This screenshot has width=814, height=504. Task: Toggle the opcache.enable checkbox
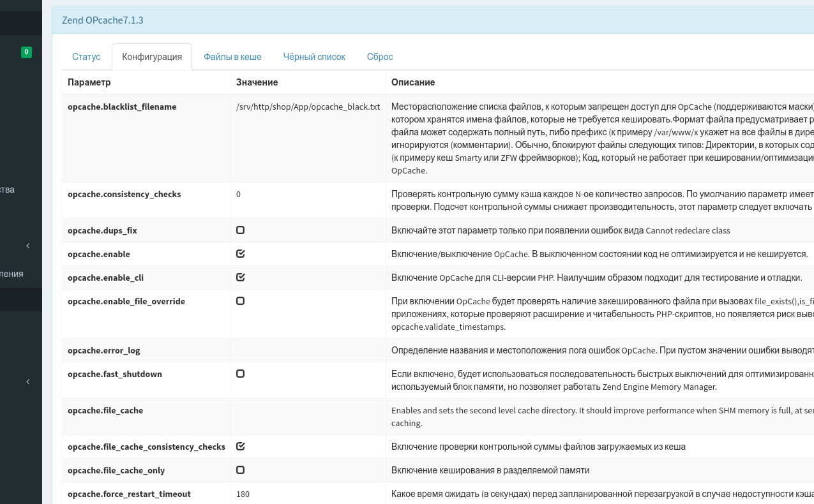tap(241, 253)
